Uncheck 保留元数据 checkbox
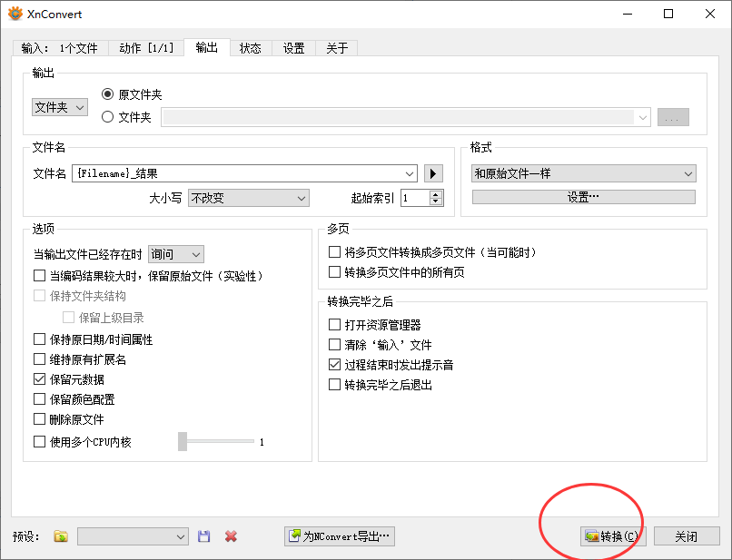The height and width of the screenshot is (560, 732). tap(39, 379)
